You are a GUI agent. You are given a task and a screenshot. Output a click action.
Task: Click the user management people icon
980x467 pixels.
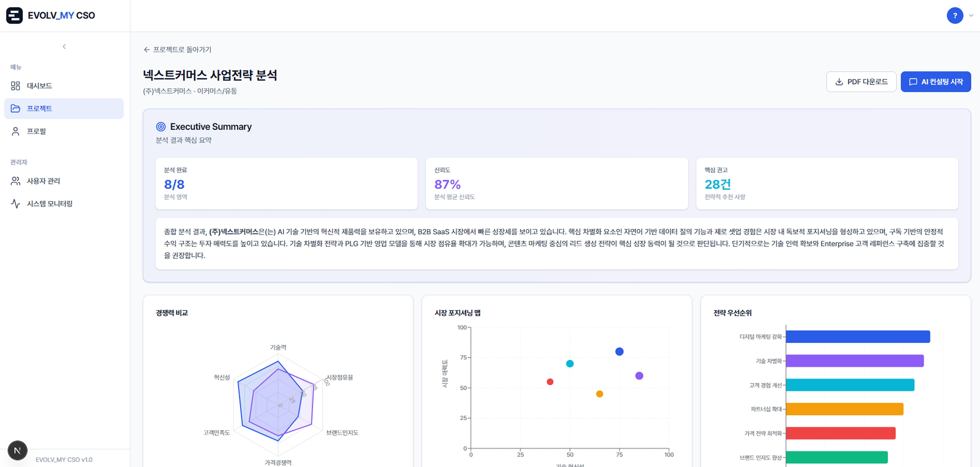pos(15,181)
